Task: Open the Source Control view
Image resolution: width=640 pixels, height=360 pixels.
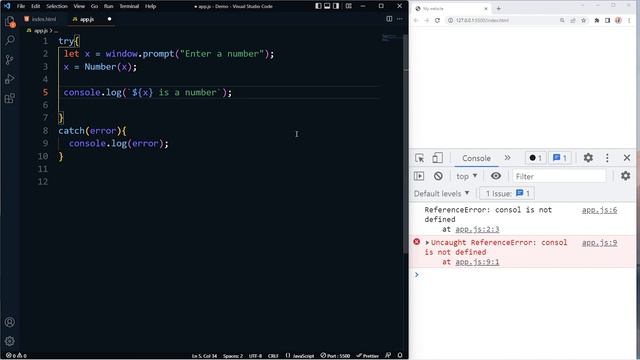Action: 10,60
